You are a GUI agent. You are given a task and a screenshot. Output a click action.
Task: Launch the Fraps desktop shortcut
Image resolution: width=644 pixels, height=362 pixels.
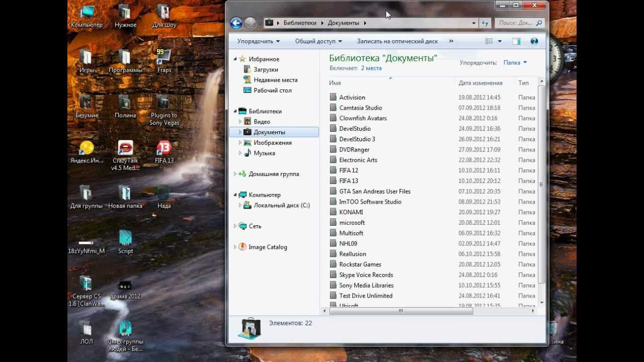(164, 61)
